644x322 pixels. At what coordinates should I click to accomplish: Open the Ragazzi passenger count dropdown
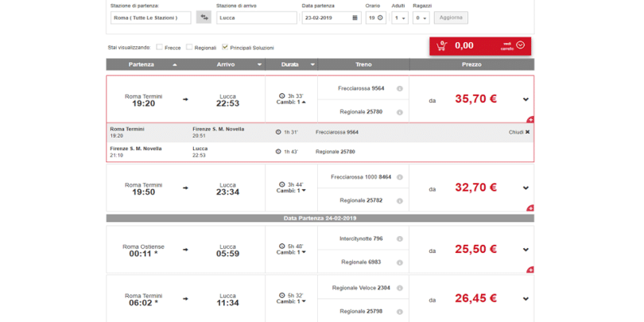[x=421, y=17]
